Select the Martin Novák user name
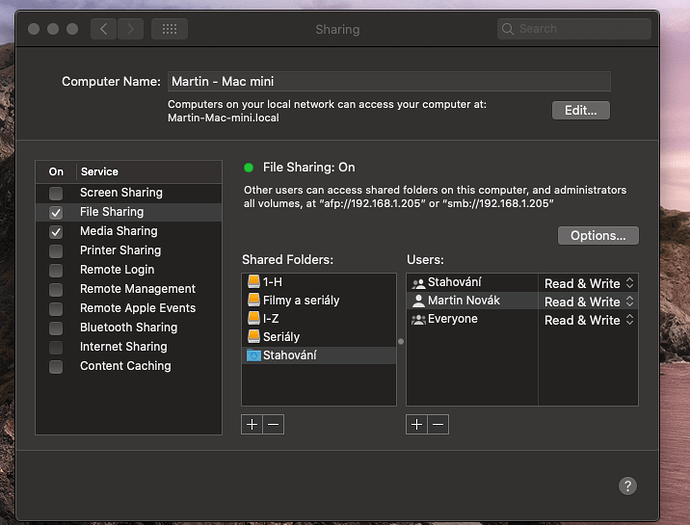This screenshot has height=525, width=690. 464,301
